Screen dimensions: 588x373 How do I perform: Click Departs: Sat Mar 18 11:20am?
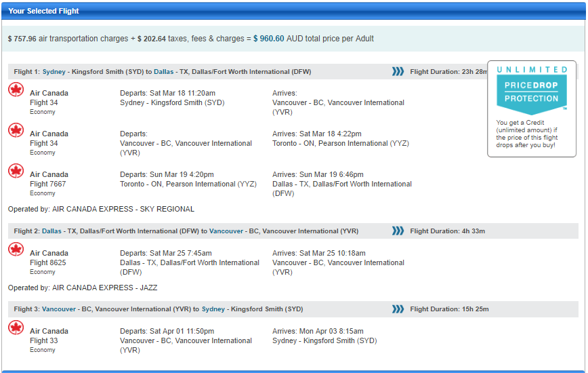167,93
